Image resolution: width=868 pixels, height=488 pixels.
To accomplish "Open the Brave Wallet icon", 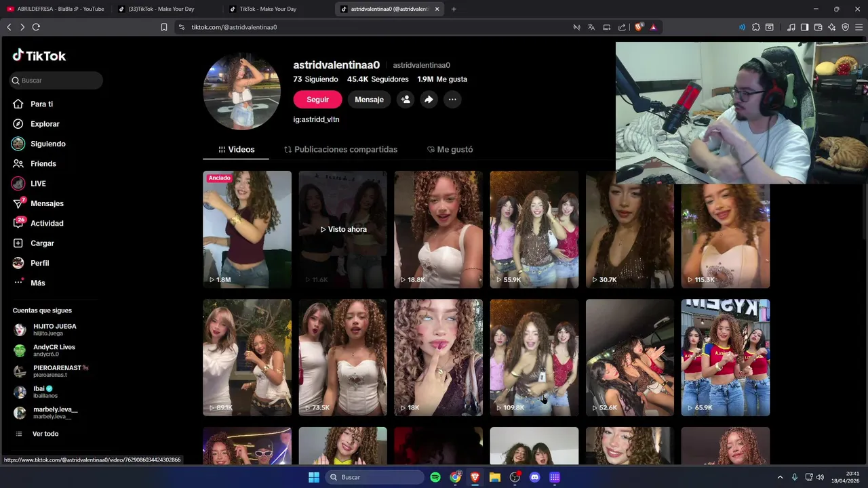I will click(818, 27).
